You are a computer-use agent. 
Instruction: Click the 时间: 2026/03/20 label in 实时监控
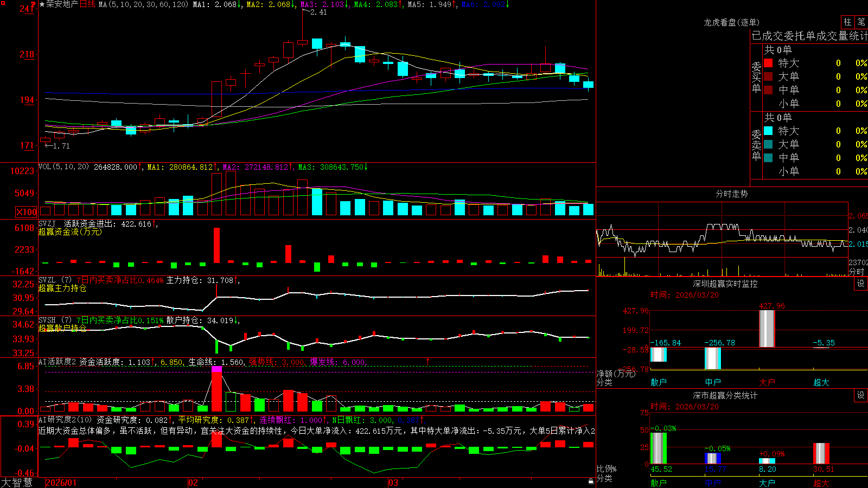tap(684, 295)
